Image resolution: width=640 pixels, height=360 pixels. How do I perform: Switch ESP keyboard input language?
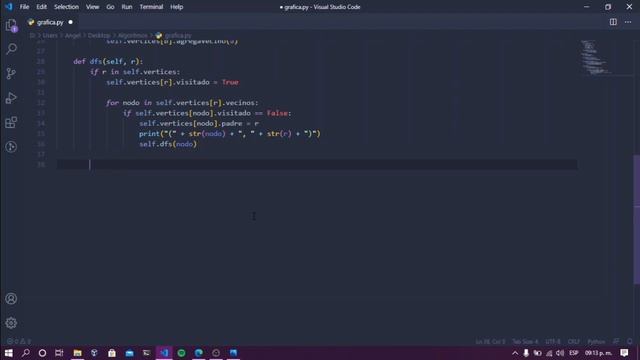pyautogui.click(x=573, y=353)
